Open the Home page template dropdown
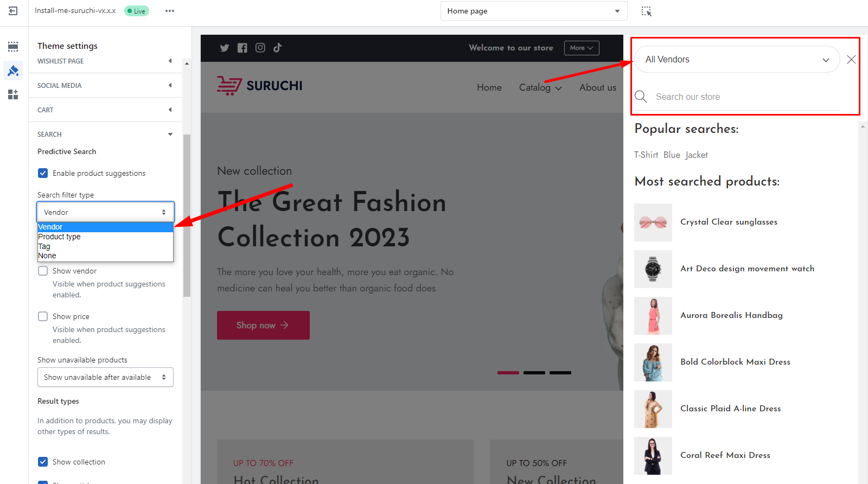Viewport: 868px width, 484px height. [533, 11]
